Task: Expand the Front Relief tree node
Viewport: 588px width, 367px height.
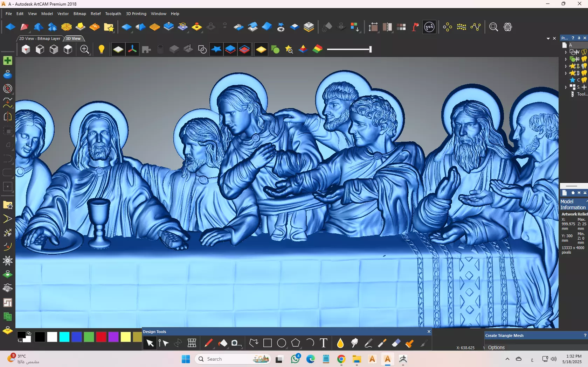Action: pos(566,66)
